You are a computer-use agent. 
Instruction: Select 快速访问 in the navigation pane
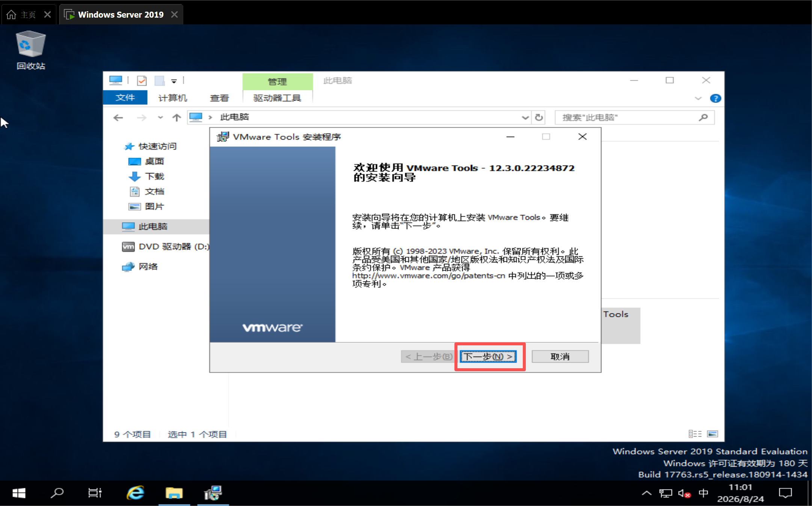[x=150, y=146]
